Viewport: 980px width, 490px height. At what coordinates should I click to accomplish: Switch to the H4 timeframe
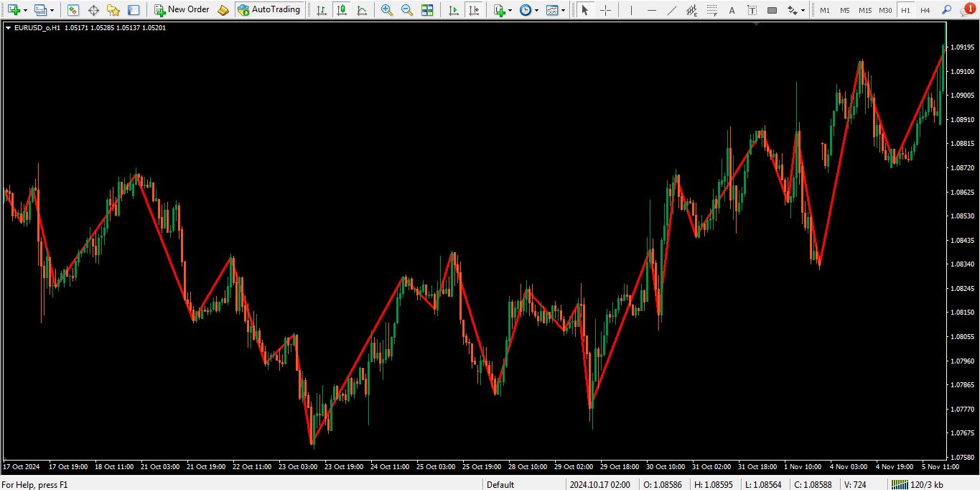(x=925, y=10)
